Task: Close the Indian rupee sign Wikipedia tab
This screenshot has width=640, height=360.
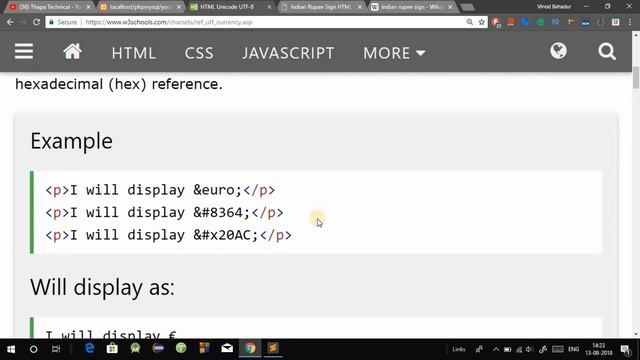Action: (450, 7)
